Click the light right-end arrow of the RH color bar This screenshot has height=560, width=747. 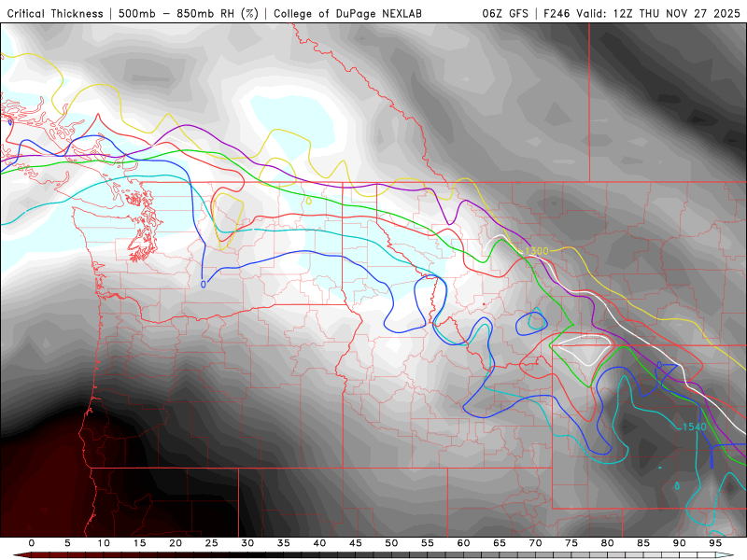[726, 555]
